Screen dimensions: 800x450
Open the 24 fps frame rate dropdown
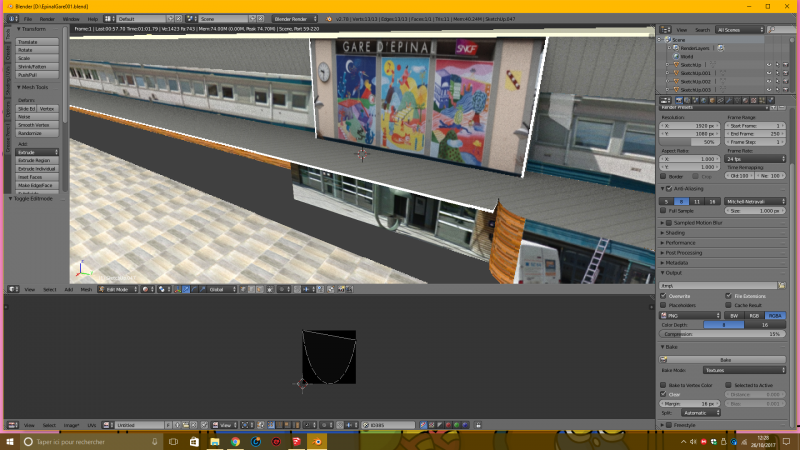pos(755,159)
